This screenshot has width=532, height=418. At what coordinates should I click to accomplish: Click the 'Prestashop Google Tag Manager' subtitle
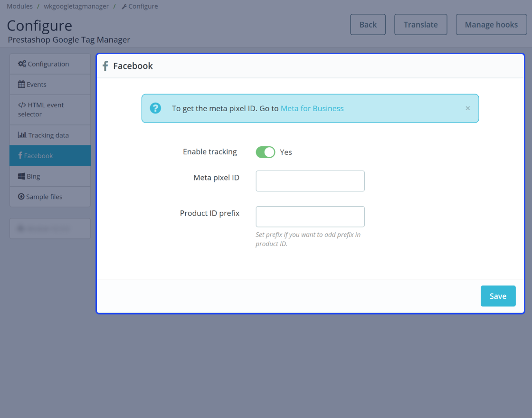[69, 40]
